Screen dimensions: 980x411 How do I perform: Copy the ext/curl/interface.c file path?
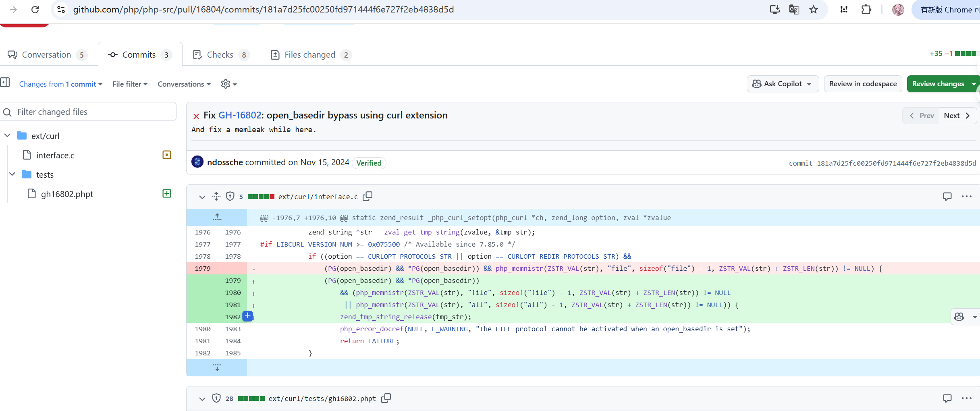click(367, 196)
